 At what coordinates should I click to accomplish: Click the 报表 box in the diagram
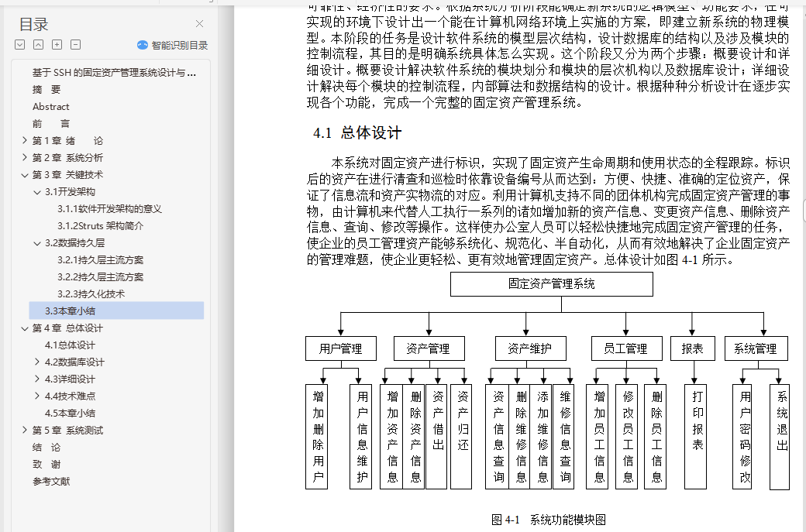(x=692, y=348)
